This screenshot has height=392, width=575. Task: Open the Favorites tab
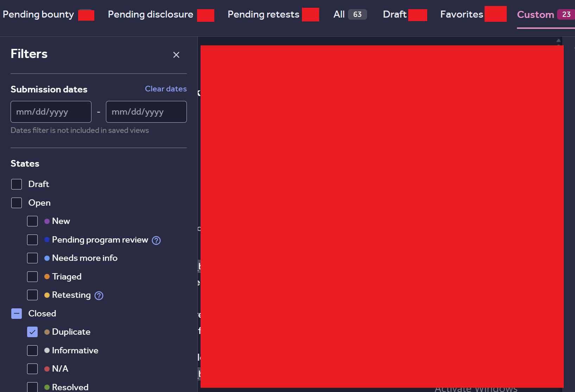473,14
